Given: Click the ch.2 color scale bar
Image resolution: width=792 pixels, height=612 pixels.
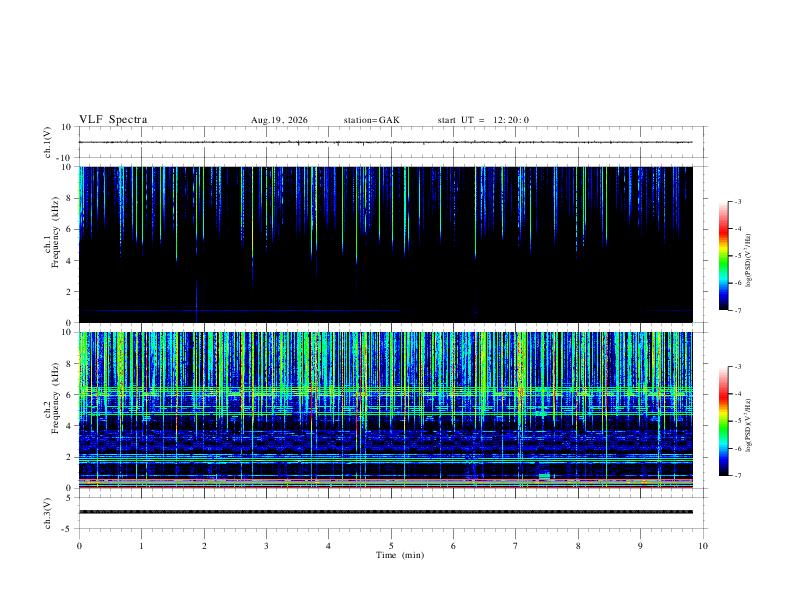Looking at the screenshot, I should pos(723,421).
